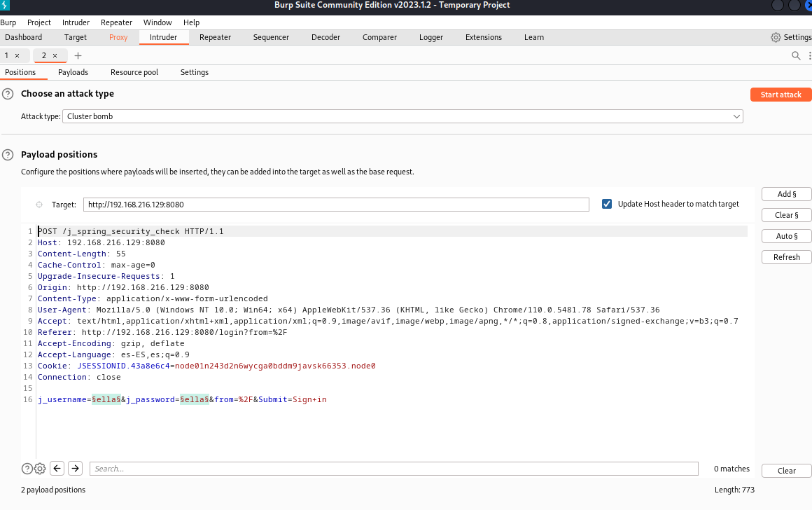The width and height of the screenshot is (812, 510).
Task: Click the Start attack button
Action: [x=781, y=95]
